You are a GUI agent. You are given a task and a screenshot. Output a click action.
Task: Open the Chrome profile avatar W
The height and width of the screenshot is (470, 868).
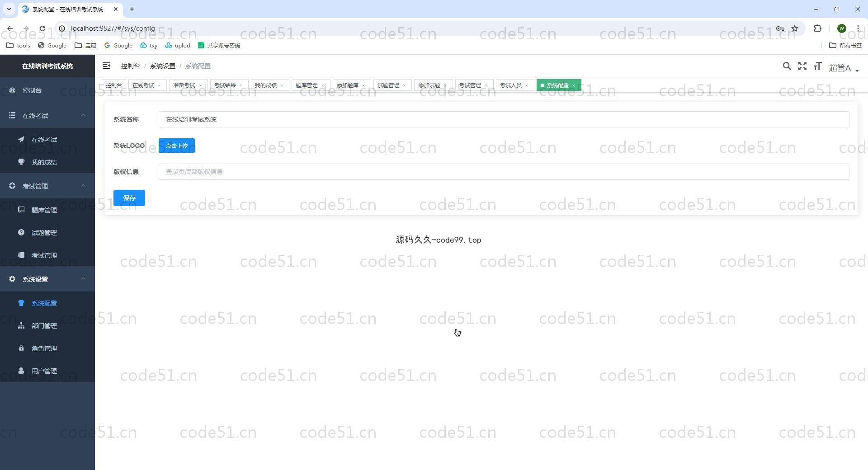click(842, 28)
